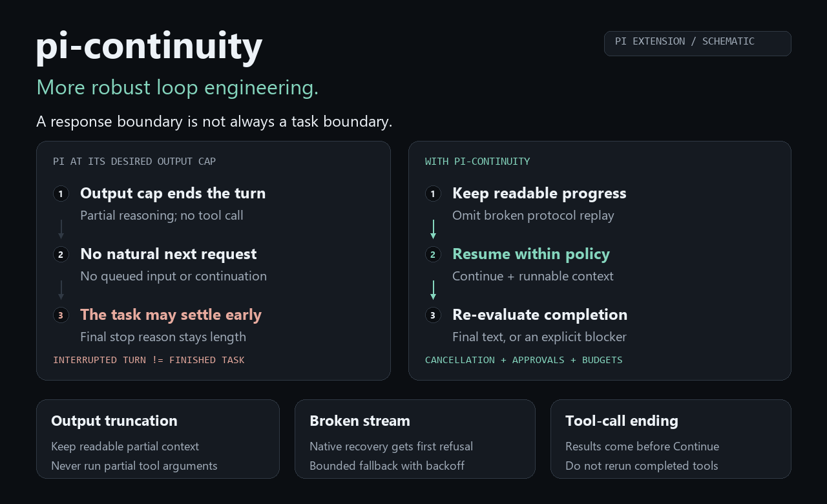Click 'INTERRUPTED TURN != FINISHED TASK' footer

tap(149, 360)
